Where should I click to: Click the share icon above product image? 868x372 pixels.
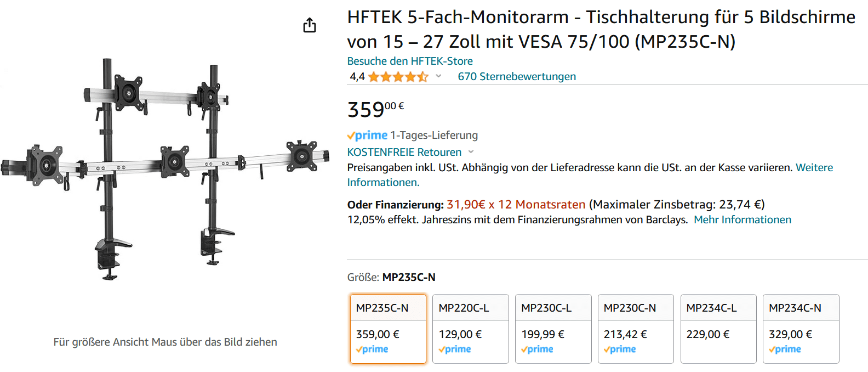[x=310, y=25]
